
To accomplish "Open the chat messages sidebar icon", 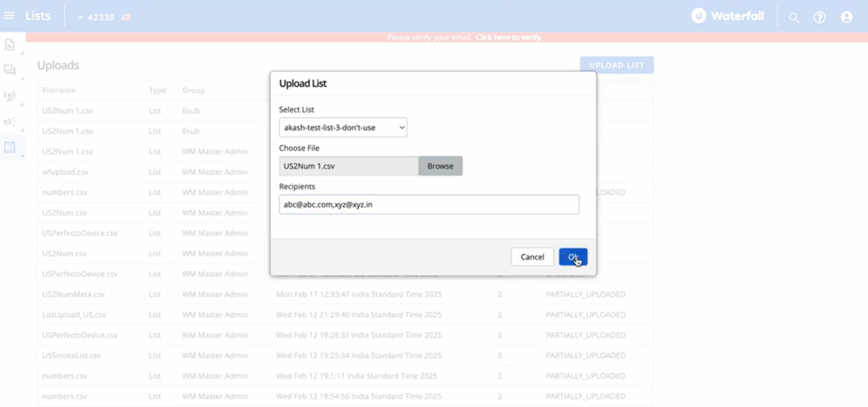I will [10, 70].
